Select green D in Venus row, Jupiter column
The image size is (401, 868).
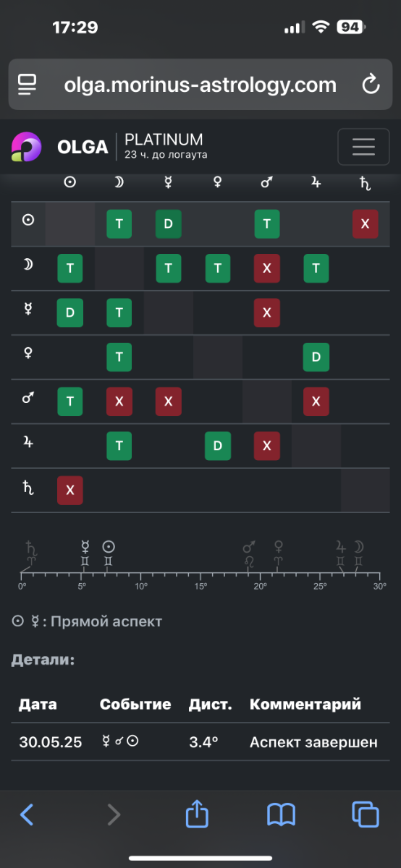coord(316,357)
